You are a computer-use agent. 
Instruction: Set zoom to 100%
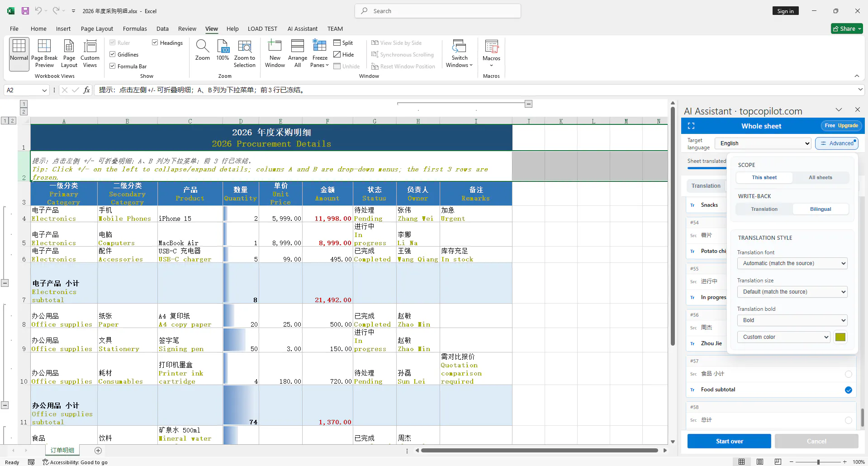coord(223,50)
